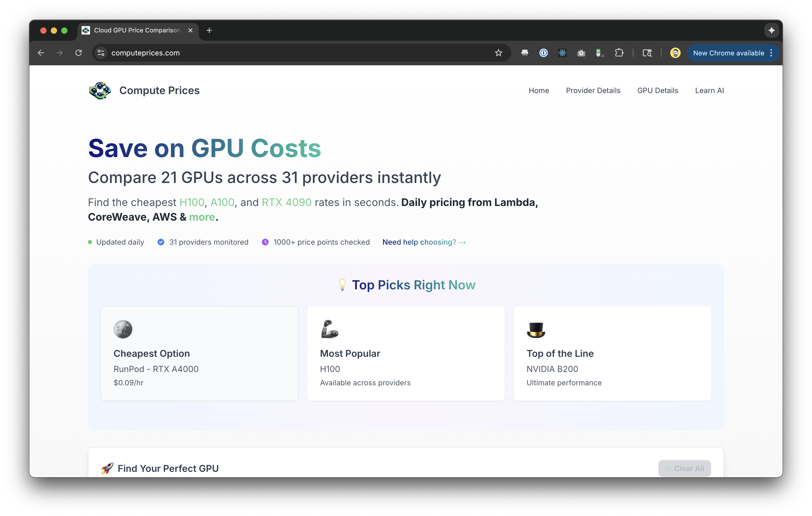Open GPU Details in the navigation
Viewport: 812px width, 516px height.
pyautogui.click(x=658, y=90)
